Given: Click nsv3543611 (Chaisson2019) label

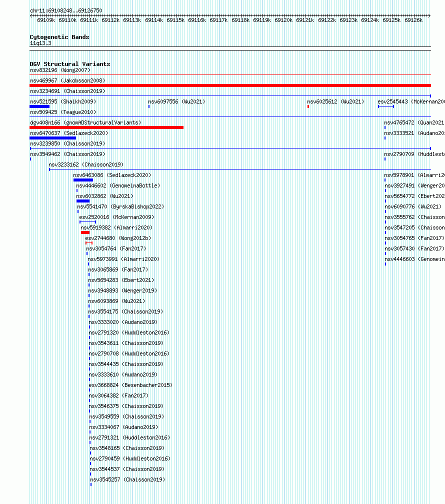Looking at the screenshot, I should [x=126, y=343].
